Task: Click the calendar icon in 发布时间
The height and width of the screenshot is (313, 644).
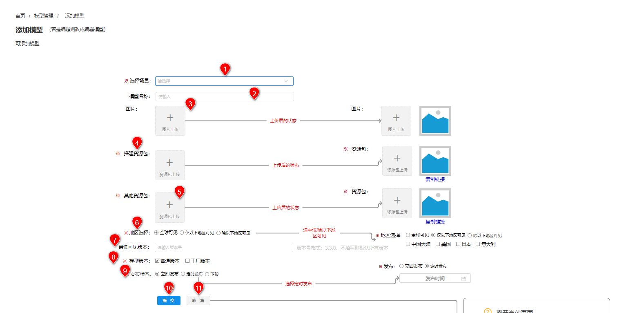Action: pyautogui.click(x=464, y=279)
